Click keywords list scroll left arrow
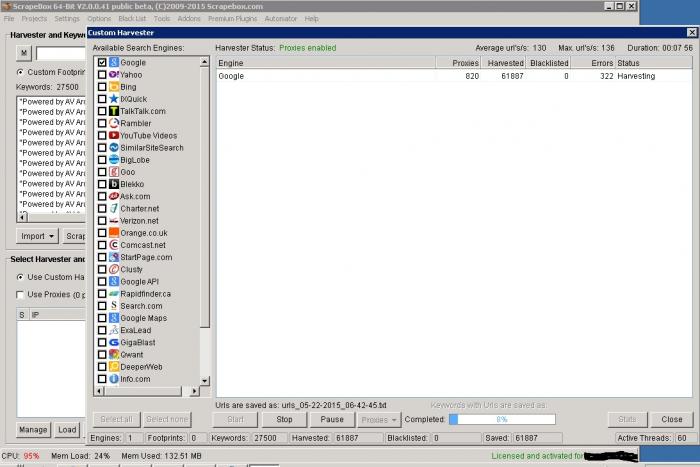The height and width of the screenshot is (467, 700). pos(22,217)
